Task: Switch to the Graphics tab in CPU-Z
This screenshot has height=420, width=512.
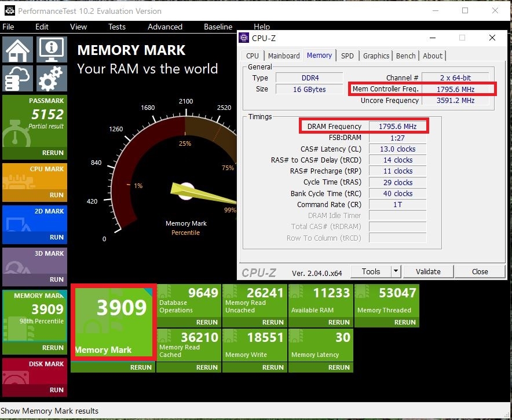Action: (376, 56)
